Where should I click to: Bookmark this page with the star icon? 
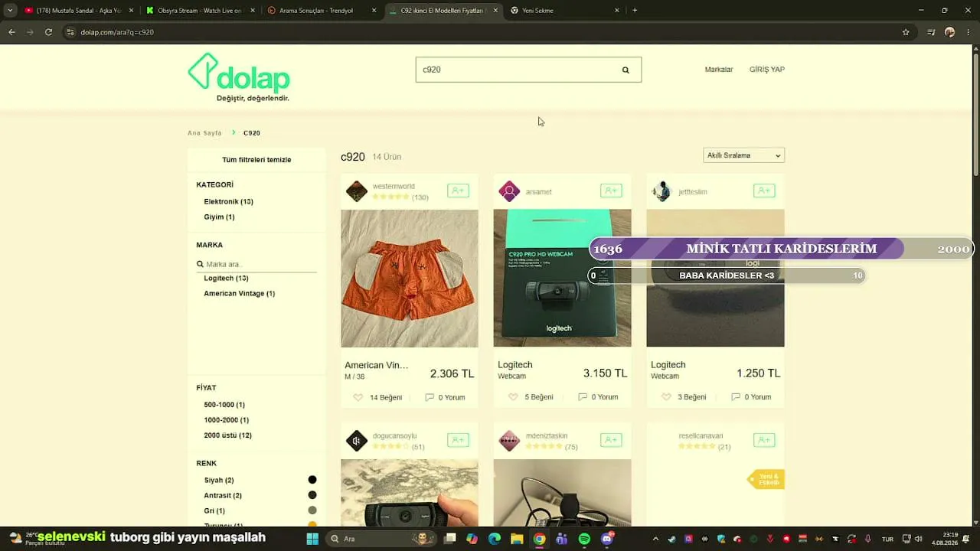pos(906,32)
